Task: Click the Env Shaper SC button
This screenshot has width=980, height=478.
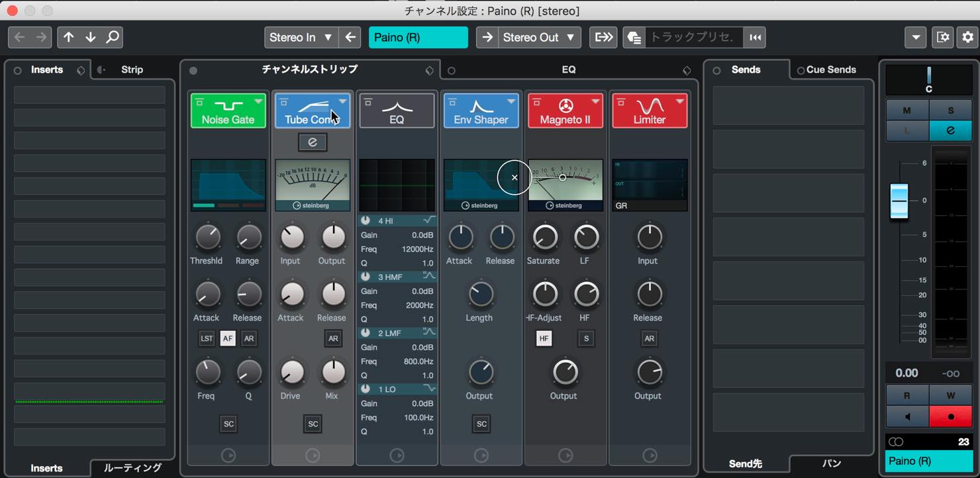Action: tap(481, 424)
